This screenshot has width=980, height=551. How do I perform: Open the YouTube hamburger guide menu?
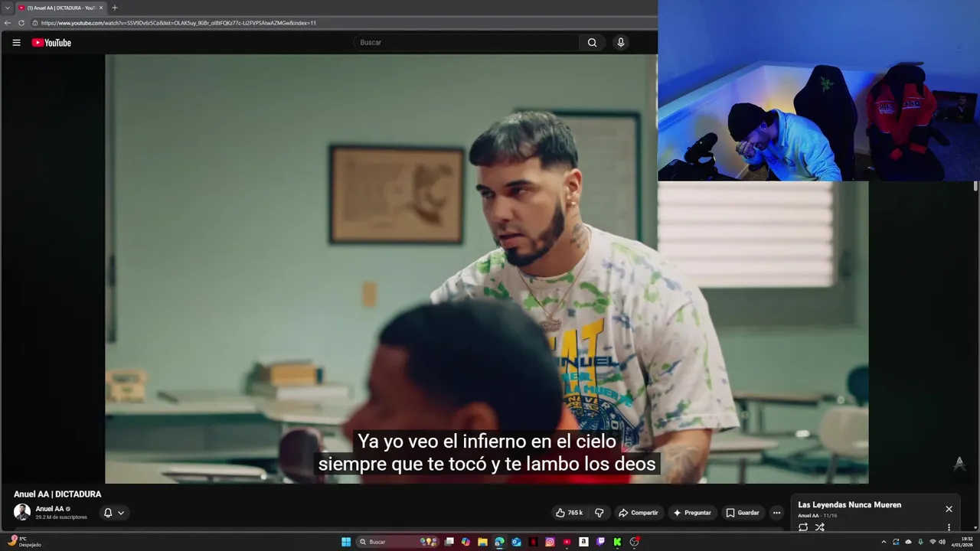[16, 43]
